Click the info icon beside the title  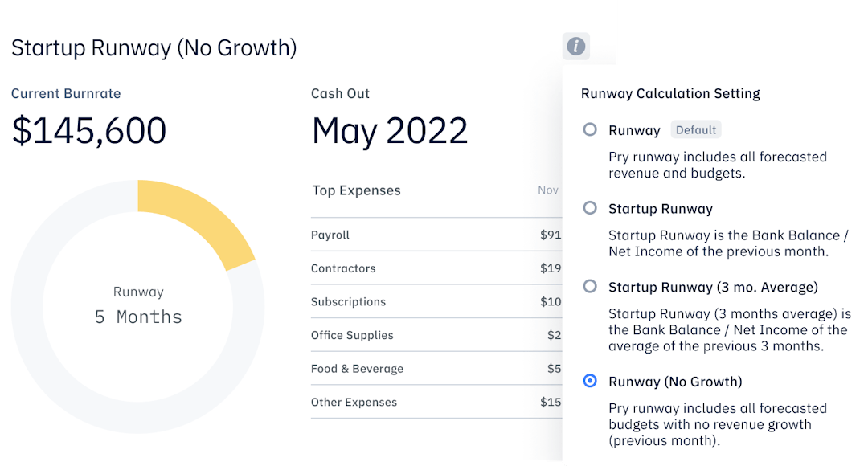pyautogui.click(x=576, y=47)
